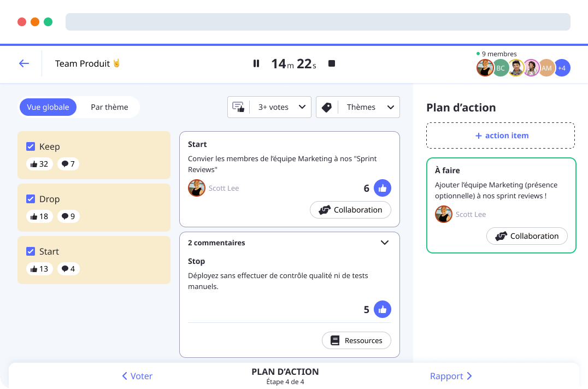This screenshot has width=588, height=389.
Task: Click the Ressources tag on the Stop card
Action: tap(357, 341)
